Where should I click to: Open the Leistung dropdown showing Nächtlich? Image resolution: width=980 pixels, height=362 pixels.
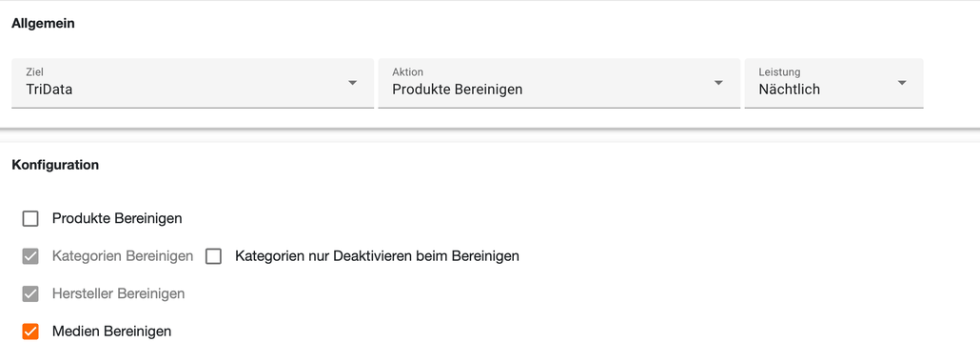833,83
